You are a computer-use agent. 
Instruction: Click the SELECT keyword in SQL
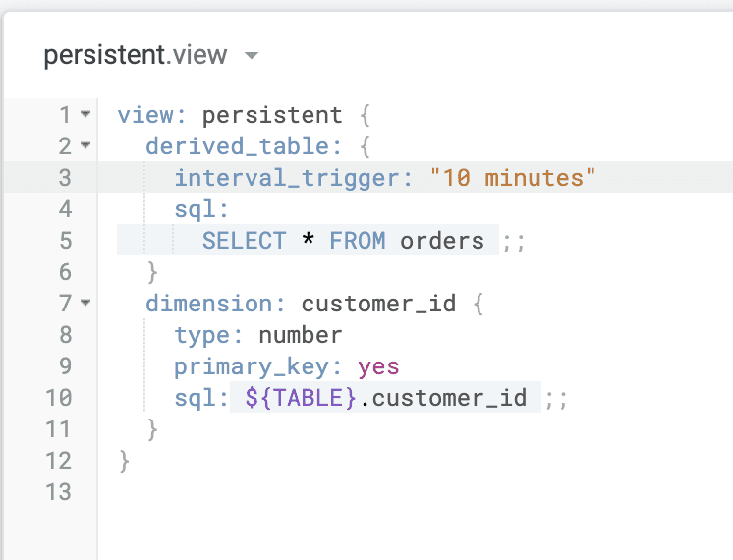click(245, 241)
